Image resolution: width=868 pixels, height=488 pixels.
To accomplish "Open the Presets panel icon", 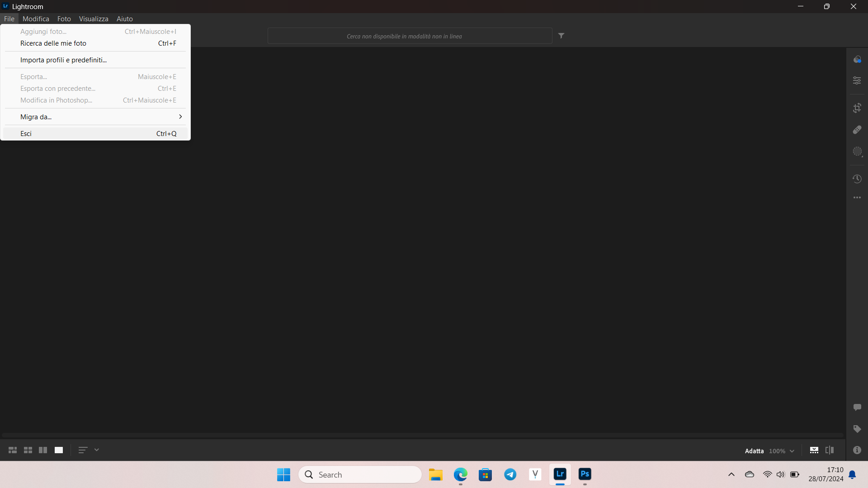I will pyautogui.click(x=857, y=59).
